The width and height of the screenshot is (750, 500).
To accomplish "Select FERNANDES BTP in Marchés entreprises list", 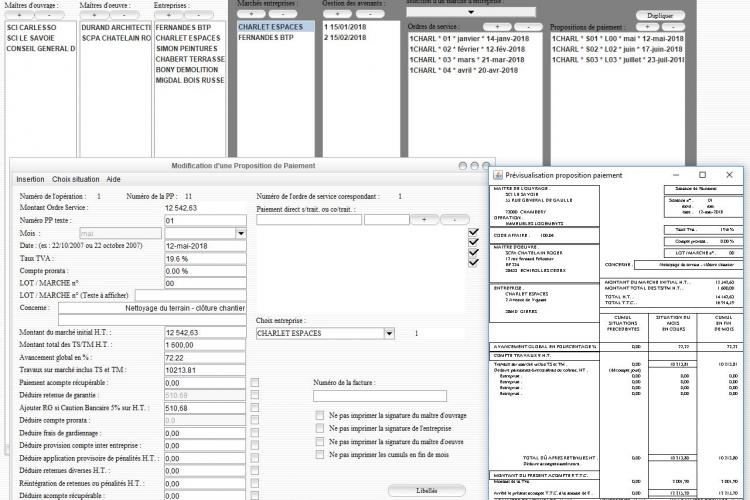I will pos(276,37).
